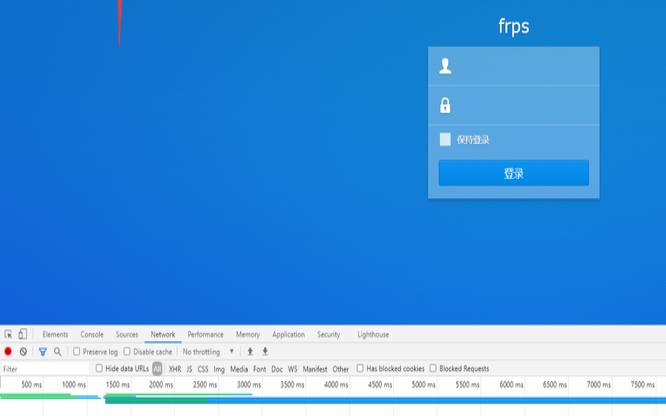Filter requests by Media
The height and width of the screenshot is (416, 666).
pos(239,369)
